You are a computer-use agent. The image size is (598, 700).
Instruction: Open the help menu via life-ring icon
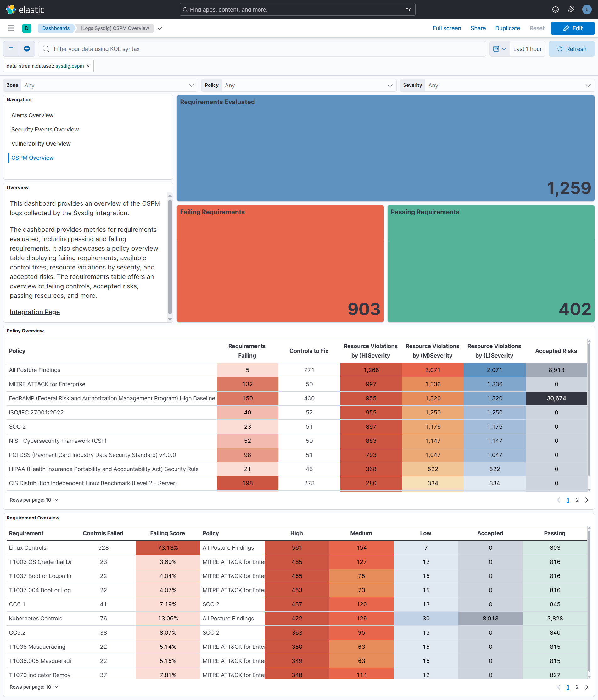tap(556, 9)
